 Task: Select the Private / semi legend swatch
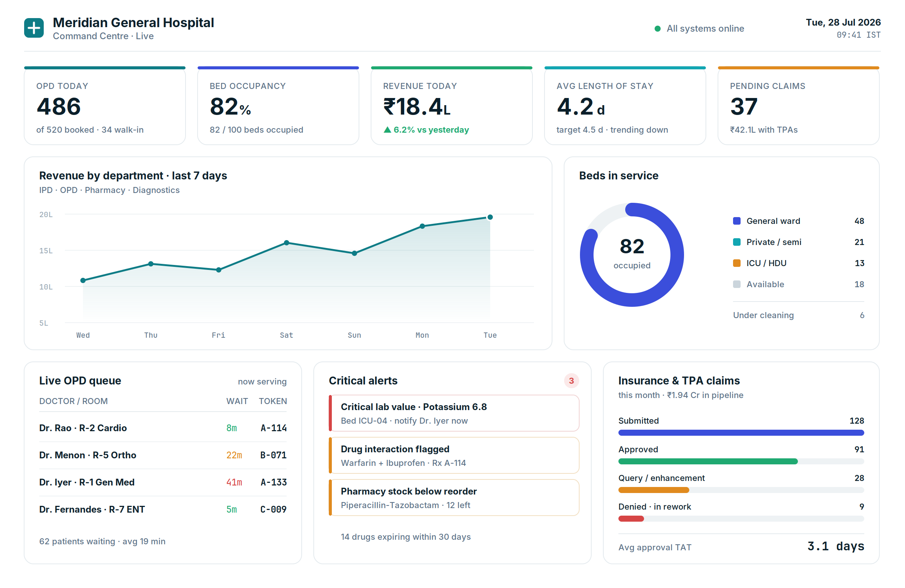click(736, 242)
